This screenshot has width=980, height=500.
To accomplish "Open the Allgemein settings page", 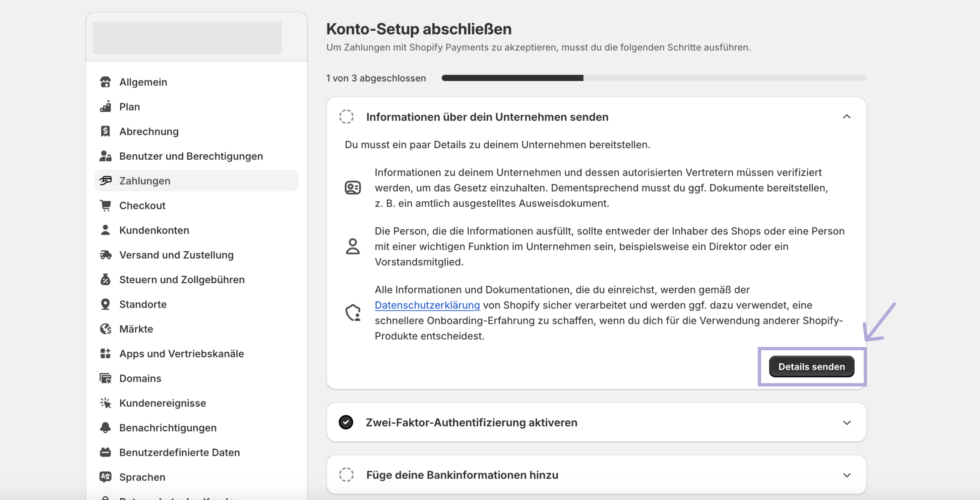I will click(196, 82).
